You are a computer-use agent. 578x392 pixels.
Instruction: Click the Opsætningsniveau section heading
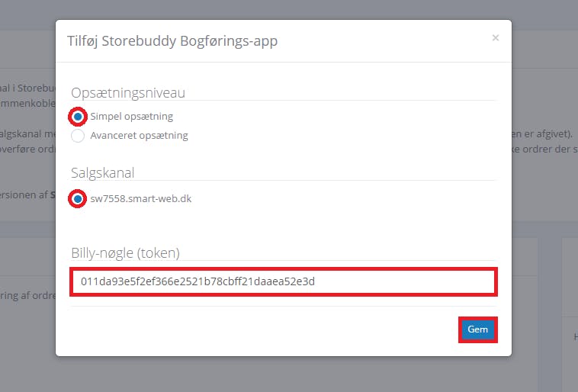[x=128, y=92]
